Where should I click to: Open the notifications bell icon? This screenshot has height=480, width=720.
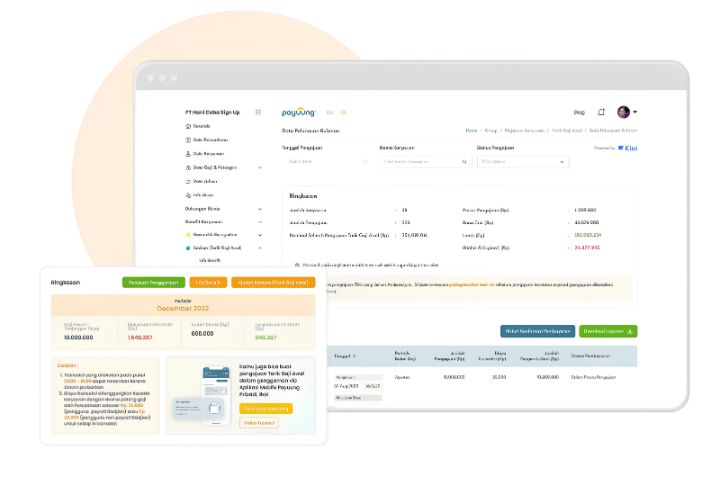(601, 112)
